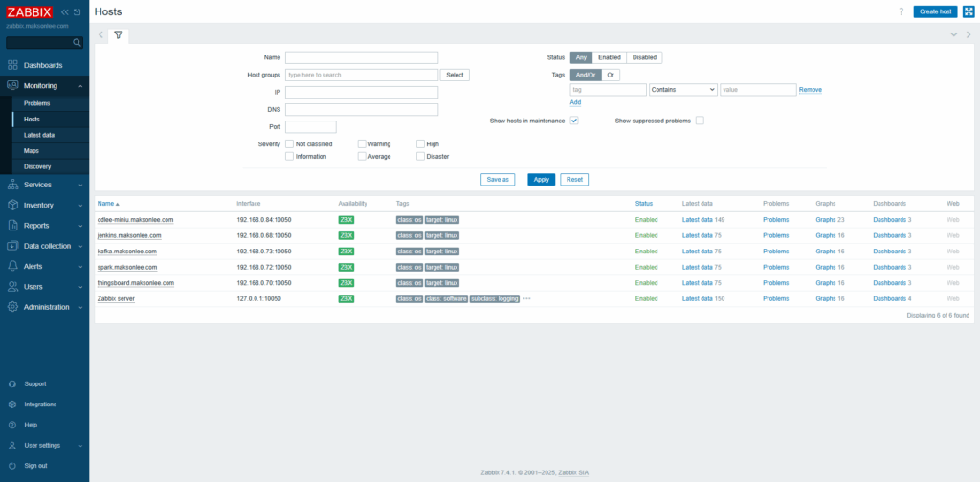Viewport: 980px width, 482px height.
Task: Click the help question mark near Create host
Action: [901, 11]
